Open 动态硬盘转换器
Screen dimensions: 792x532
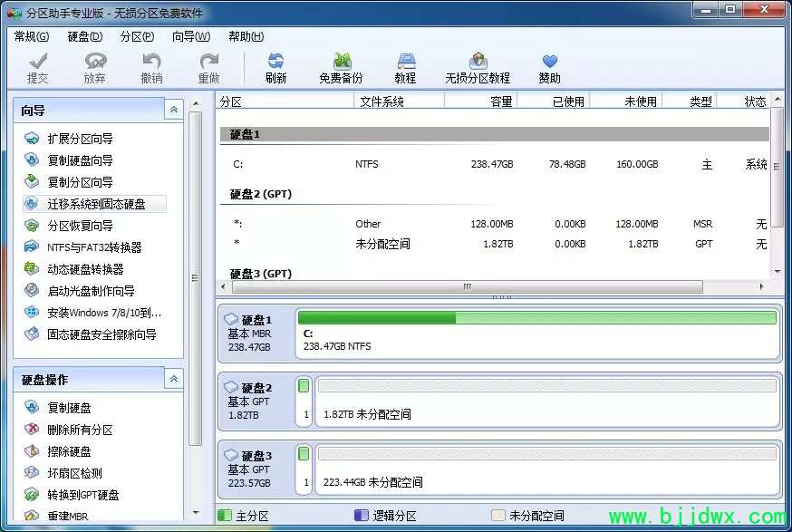(x=74, y=269)
